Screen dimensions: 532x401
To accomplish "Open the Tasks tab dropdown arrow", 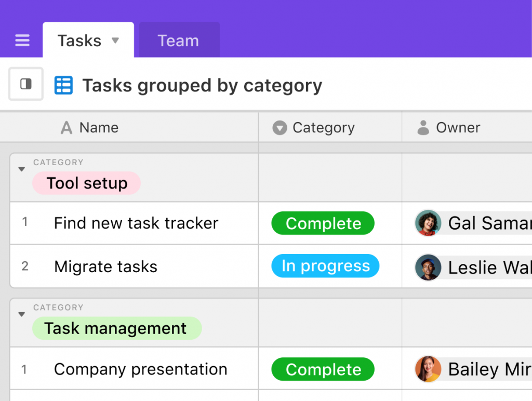I will pyautogui.click(x=115, y=41).
